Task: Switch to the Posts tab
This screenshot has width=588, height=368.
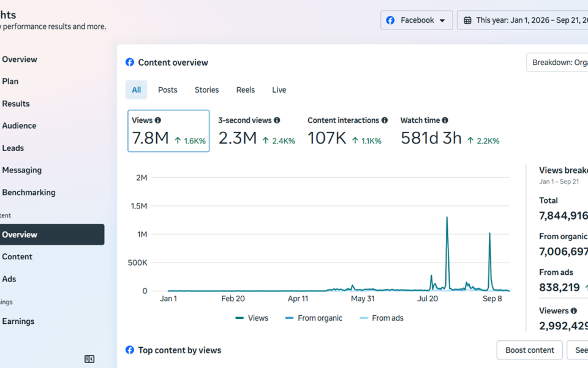Action: pos(168,90)
